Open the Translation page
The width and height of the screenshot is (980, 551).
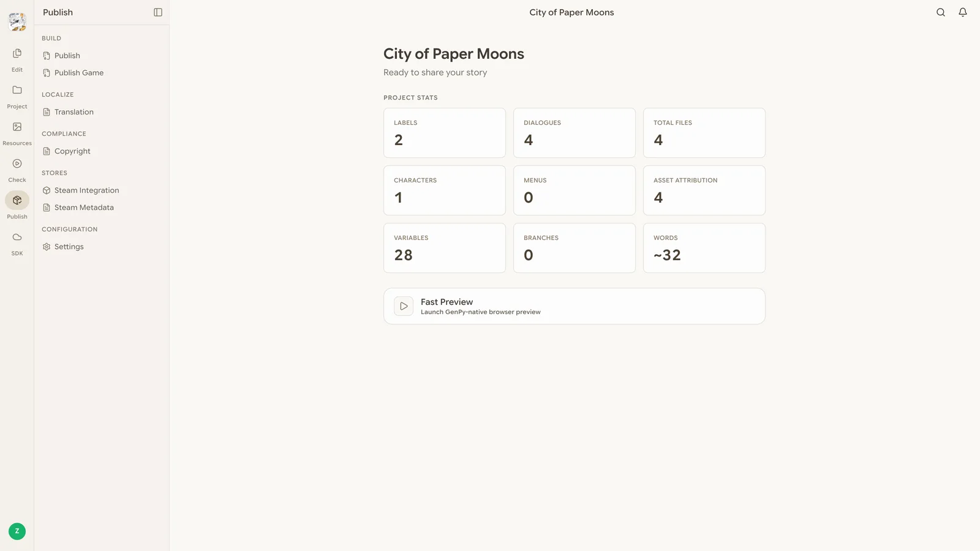(x=102, y=112)
